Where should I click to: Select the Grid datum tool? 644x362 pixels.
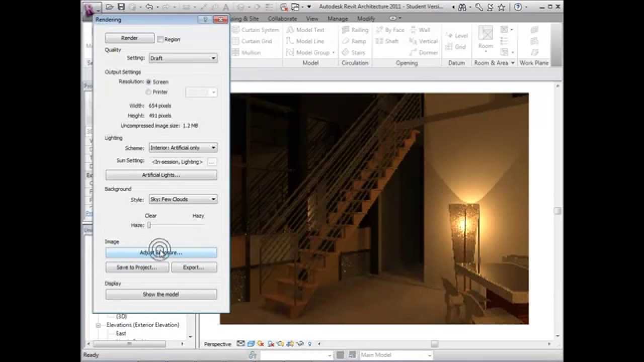click(456, 47)
